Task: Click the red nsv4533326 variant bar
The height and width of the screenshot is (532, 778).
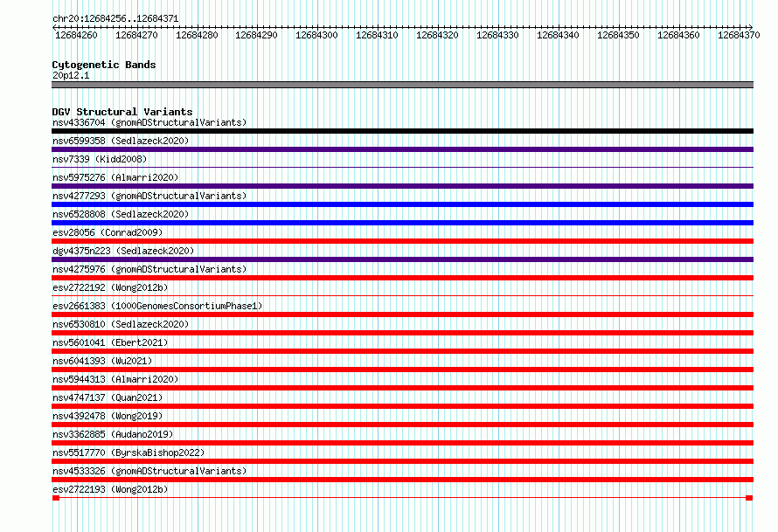Action: pyautogui.click(x=402, y=480)
